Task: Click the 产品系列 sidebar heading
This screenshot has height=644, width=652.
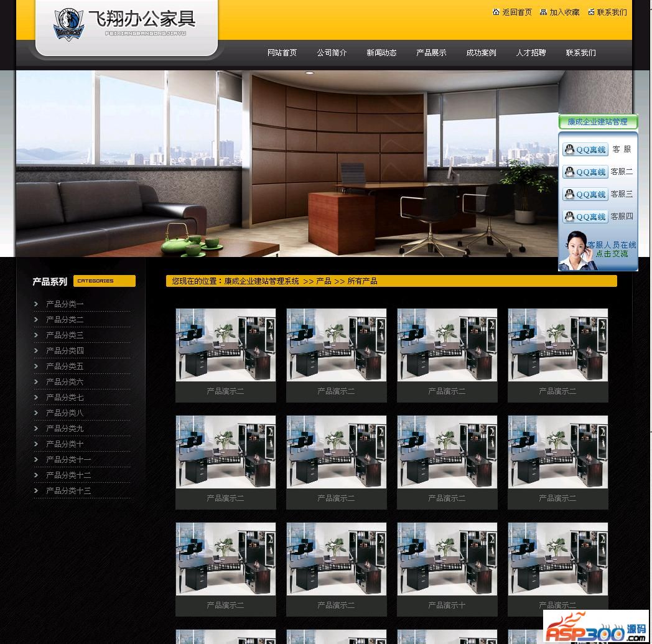Action: click(x=50, y=281)
